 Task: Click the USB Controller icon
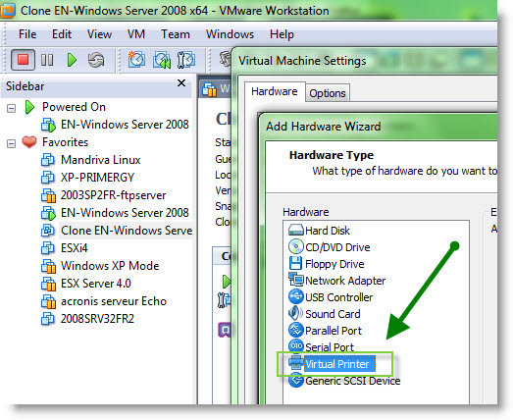[296, 296]
